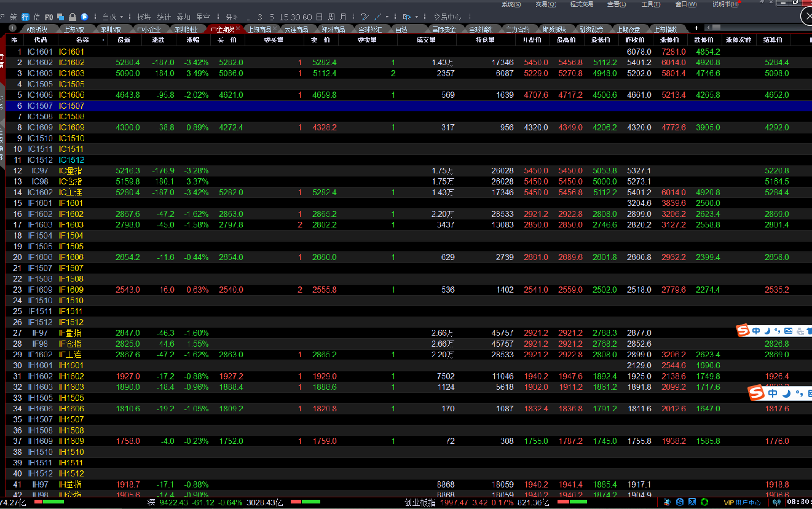Click the blue 行 quotes icon in toolbar
812x509 pixels.
coord(25,17)
